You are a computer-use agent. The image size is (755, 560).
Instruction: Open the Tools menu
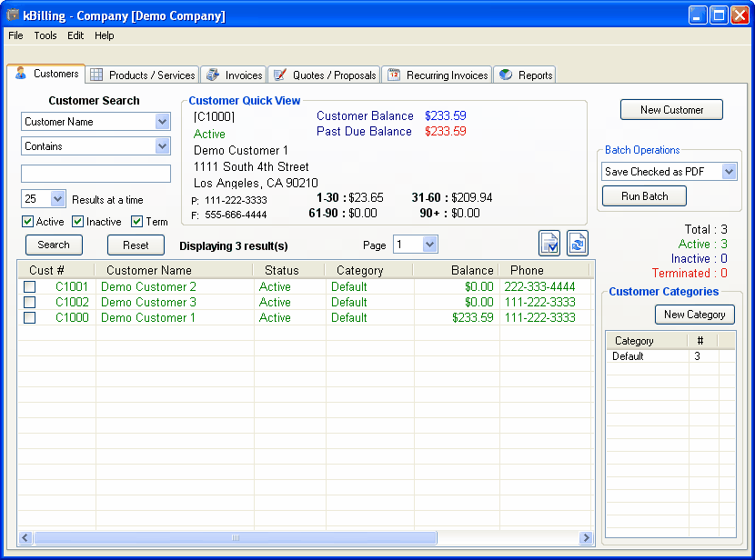coord(45,35)
